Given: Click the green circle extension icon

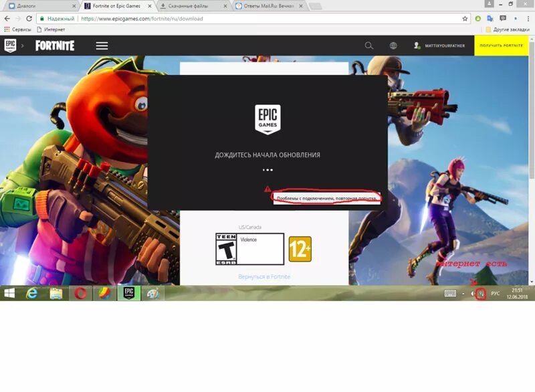Looking at the screenshot, I should [x=477, y=19].
